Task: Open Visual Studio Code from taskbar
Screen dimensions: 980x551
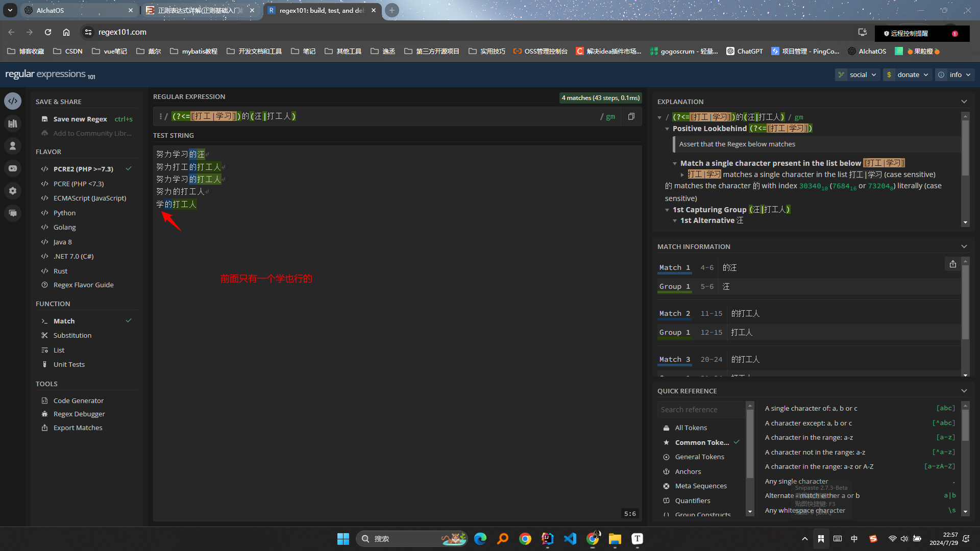Action: (570, 539)
